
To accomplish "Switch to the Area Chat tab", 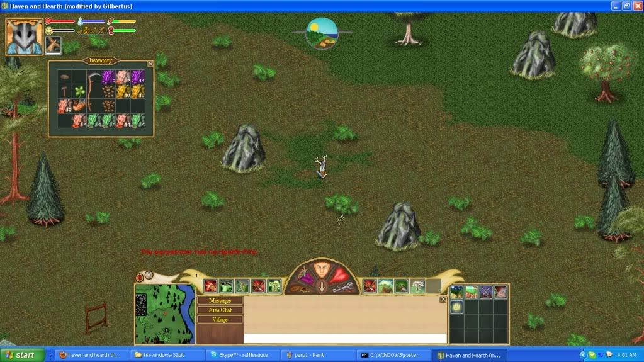I will tap(220, 310).
